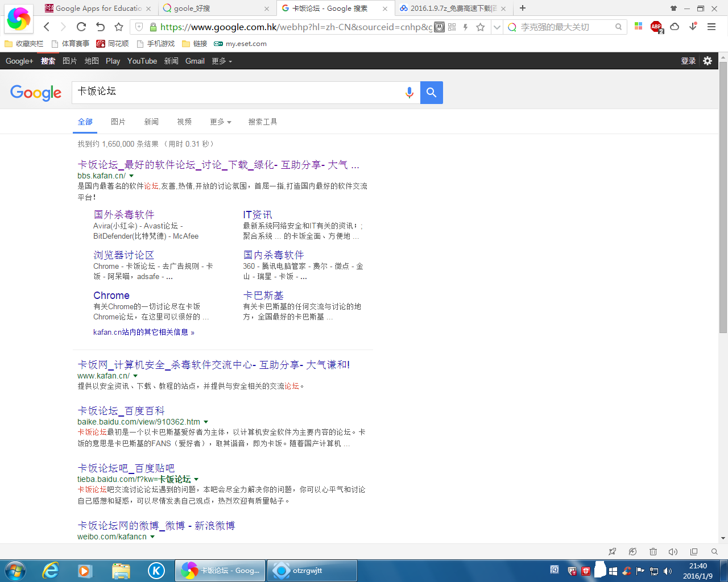Screen dimensions: 728x582
Task: Expand the bbs.kafan.cn result dropdown arrow
Action: pos(131,176)
